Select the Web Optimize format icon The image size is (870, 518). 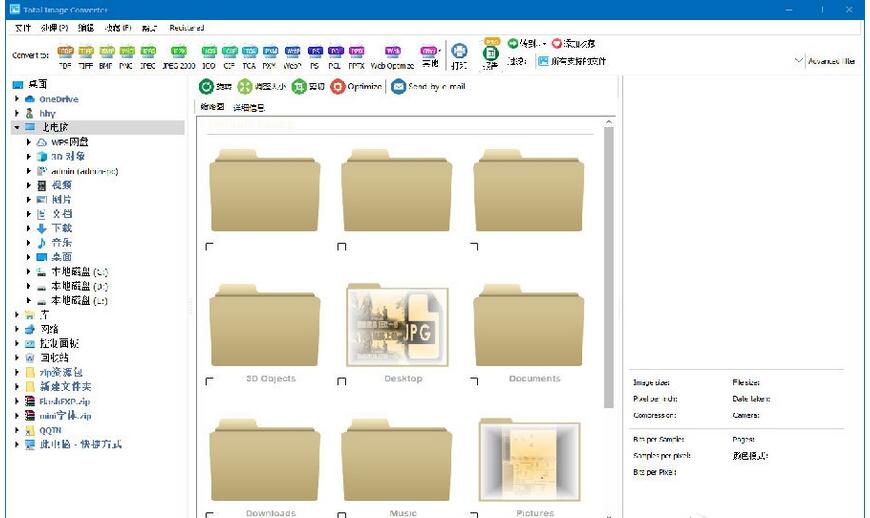(392, 51)
